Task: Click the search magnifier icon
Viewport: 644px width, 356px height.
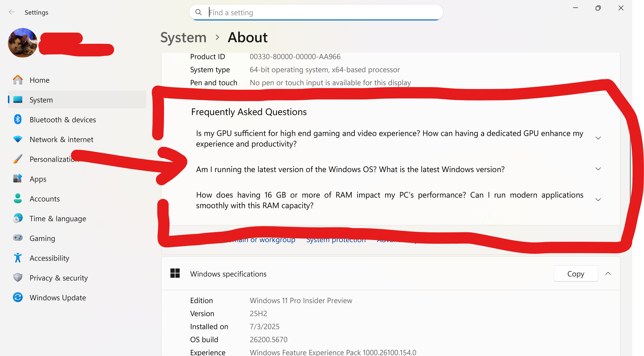Action: pyautogui.click(x=198, y=12)
